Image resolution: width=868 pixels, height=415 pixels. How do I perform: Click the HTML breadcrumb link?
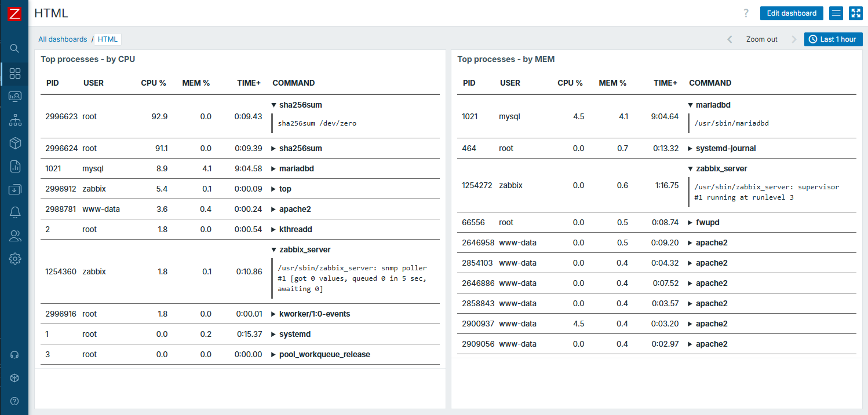pyautogui.click(x=108, y=39)
